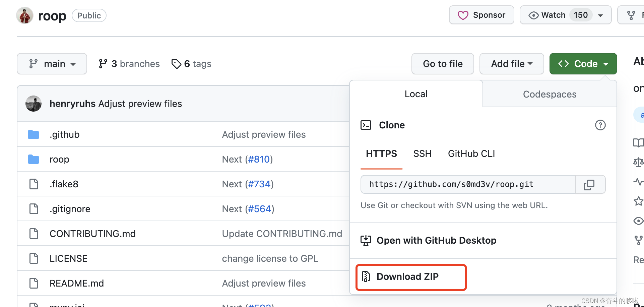
Task: Click the 150 watchers count
Action: click(x=581, y=15)
